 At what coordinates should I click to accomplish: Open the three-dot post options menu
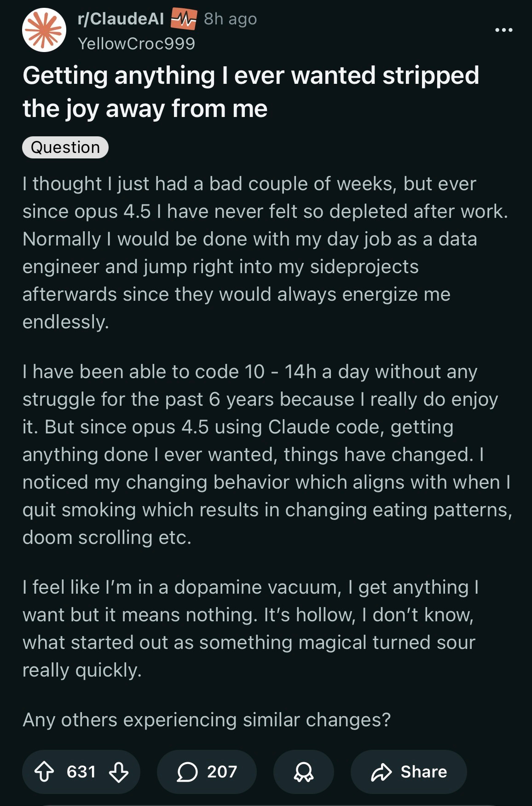(503, 30)
